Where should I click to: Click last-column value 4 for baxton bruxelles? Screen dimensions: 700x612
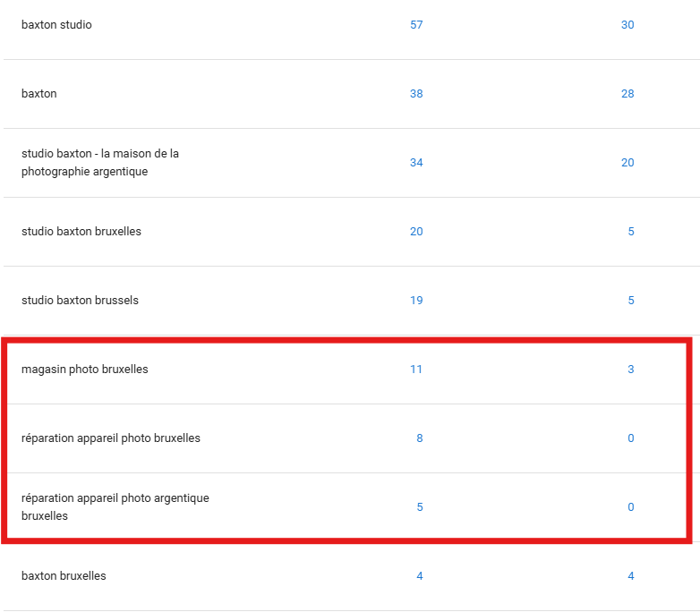[631, 576]
